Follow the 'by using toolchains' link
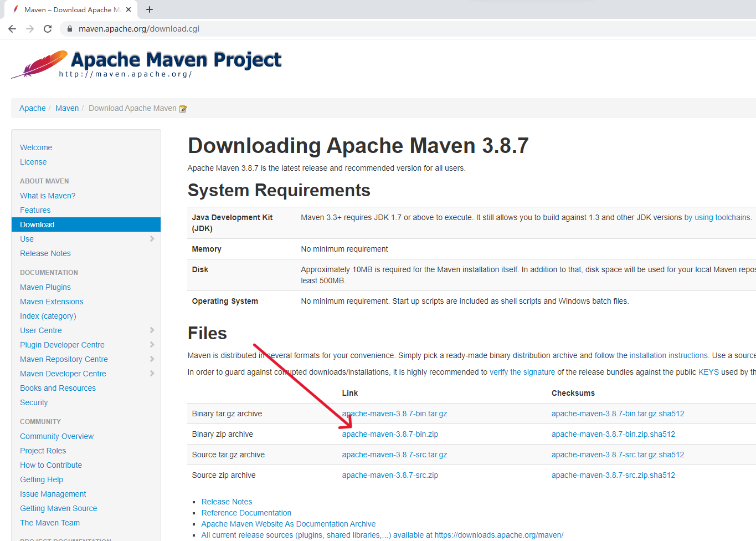Image resolution: width=756 pixels, height=541 pixels. coord(717,217)
